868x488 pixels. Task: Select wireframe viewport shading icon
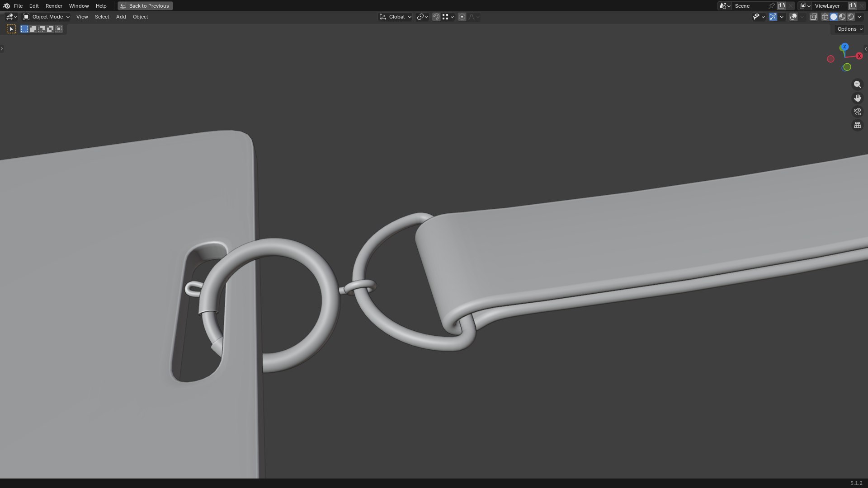click(825, 17)
